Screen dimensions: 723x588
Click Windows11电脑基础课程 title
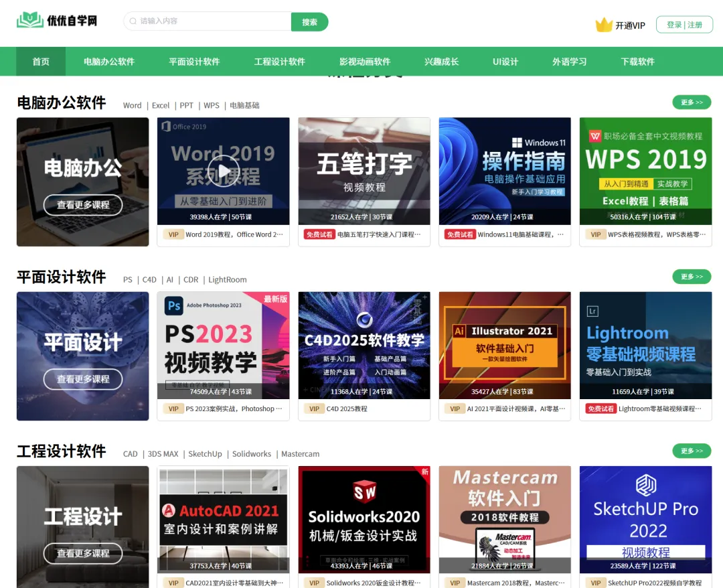coord(521,234)
